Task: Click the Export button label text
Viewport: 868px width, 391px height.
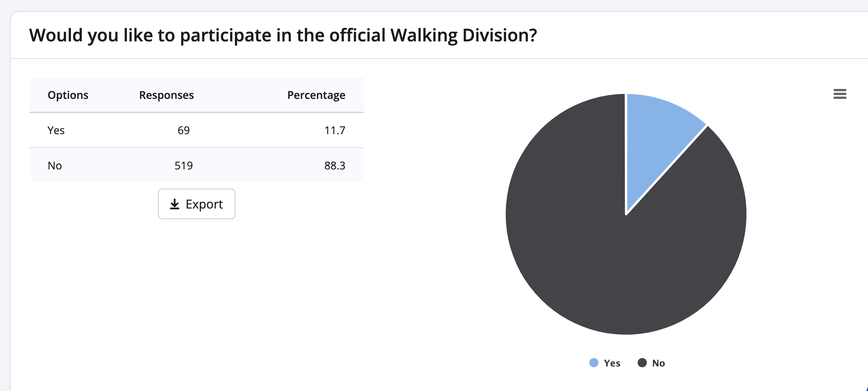Action: tap(204, 204)
